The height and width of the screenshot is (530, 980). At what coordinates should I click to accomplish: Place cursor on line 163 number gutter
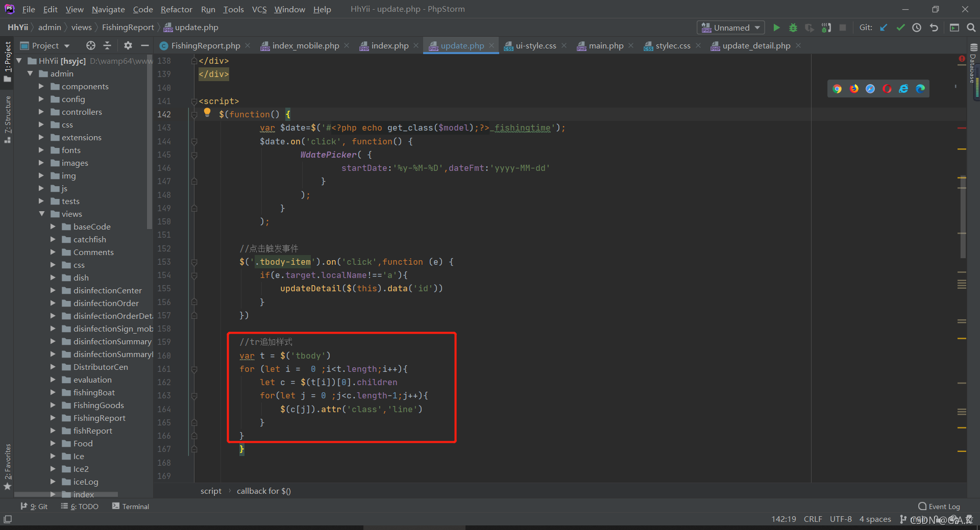pyautogui.click(x=164, y=396)
